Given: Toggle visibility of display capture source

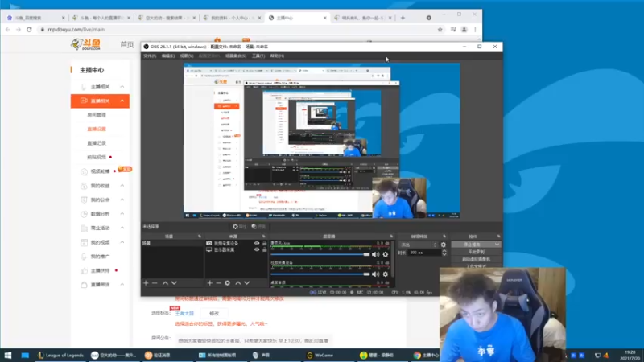Looking at the screenshot, I should point(257,249).
